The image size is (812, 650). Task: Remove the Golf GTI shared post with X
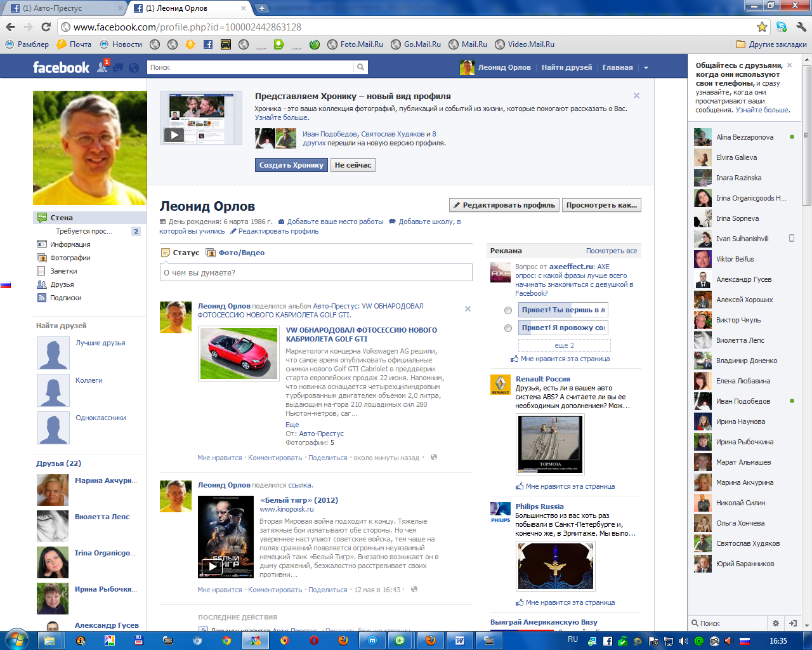click(x=468, y=309)
